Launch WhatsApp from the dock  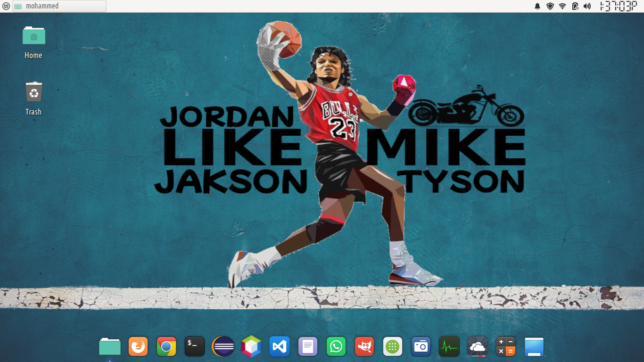pyautogui.click(x=336, y=346)
